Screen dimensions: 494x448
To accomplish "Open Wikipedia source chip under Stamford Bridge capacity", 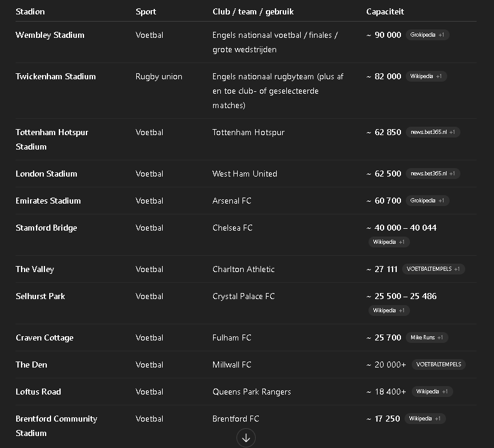I will (x=389, y=242).
